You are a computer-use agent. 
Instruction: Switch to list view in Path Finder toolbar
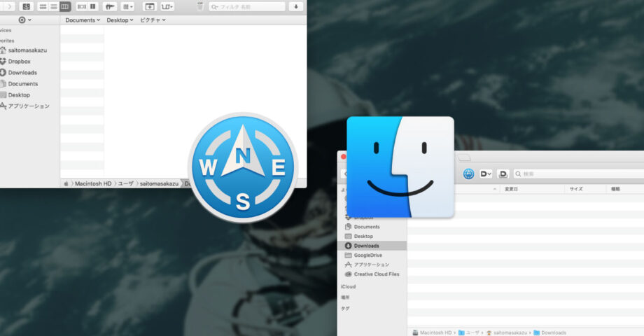(x=54, y=6)
